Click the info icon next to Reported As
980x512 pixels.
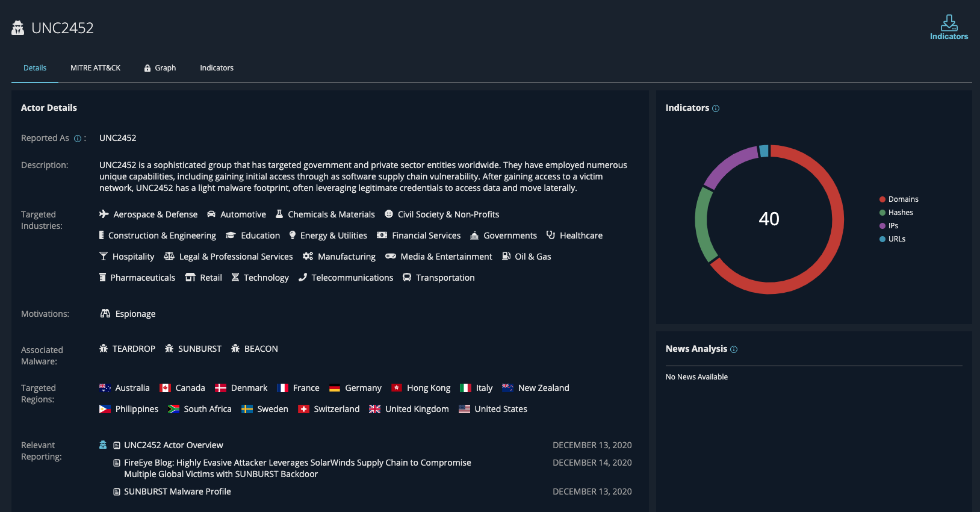78,139
